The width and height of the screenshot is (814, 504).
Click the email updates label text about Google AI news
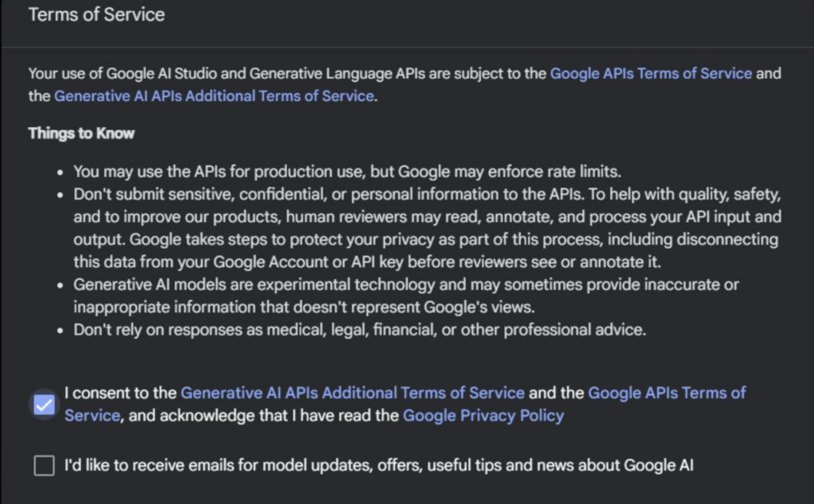coord(378,466)
